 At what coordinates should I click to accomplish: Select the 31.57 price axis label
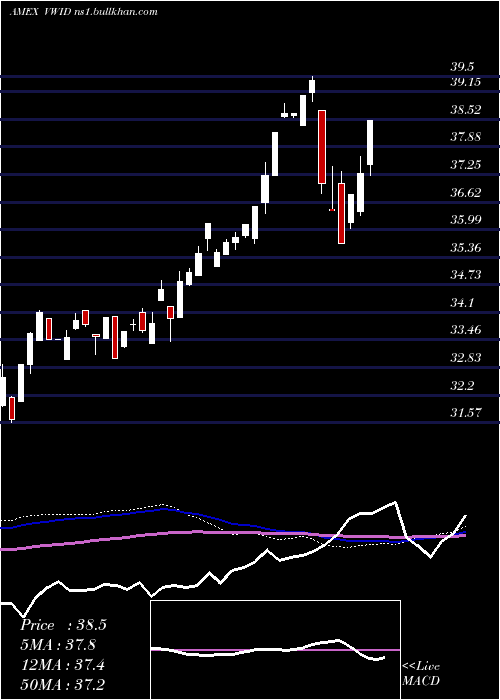click(465, 412)
